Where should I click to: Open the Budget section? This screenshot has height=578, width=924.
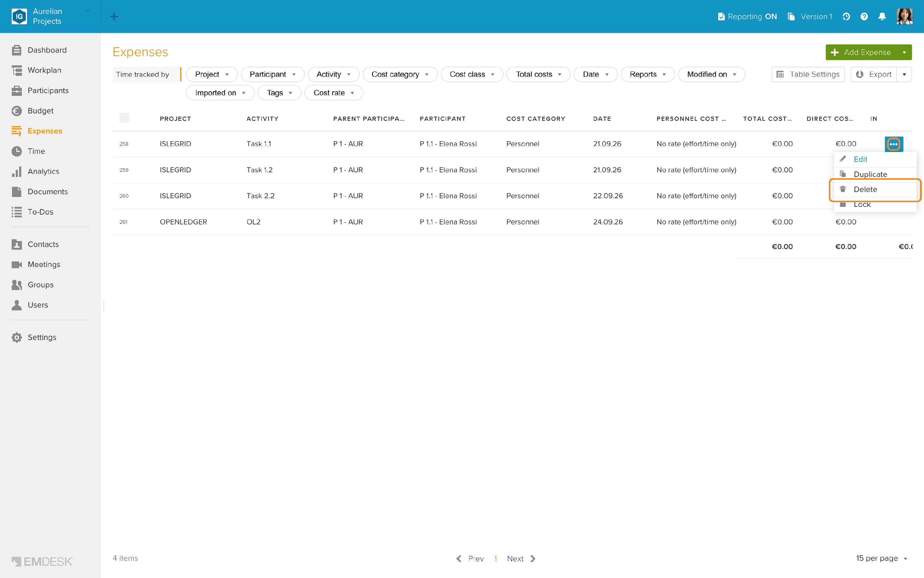[40, 111]
